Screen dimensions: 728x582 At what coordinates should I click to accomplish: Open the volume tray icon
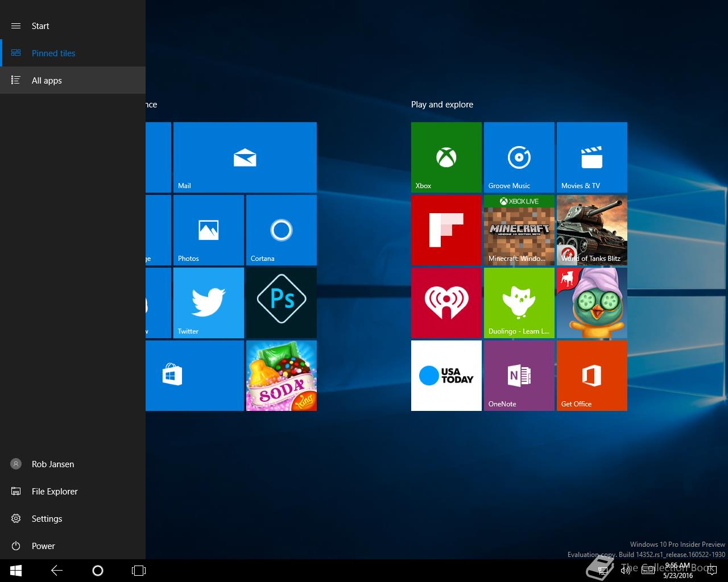click(625, 570)
